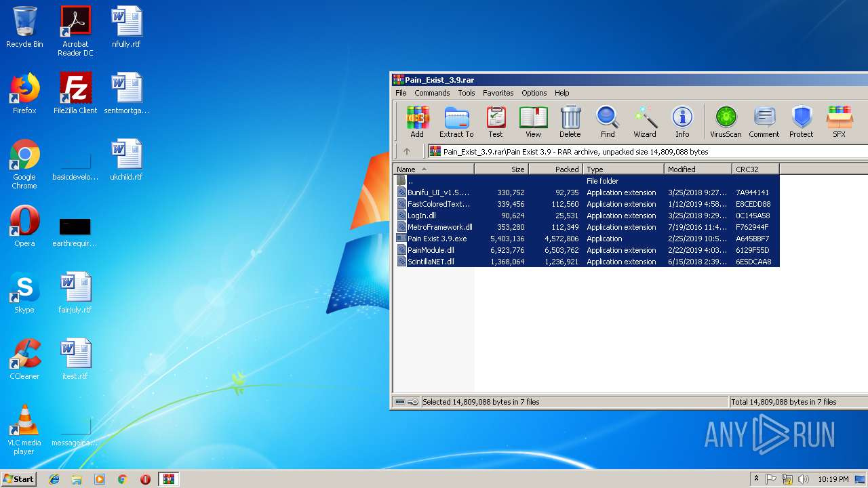Screen dimensions: 868x488
Task: Run the Test archive tool
Action: pos(496,122)
